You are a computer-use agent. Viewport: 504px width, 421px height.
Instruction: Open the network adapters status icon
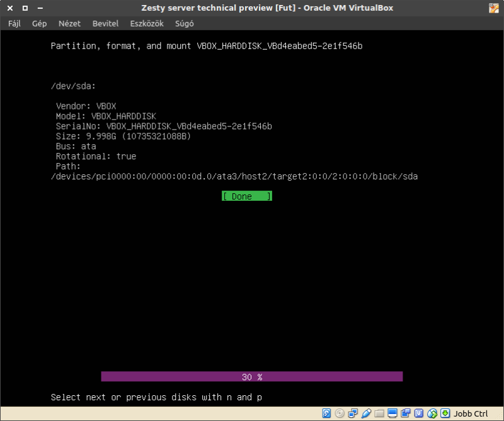pos(353,413)
